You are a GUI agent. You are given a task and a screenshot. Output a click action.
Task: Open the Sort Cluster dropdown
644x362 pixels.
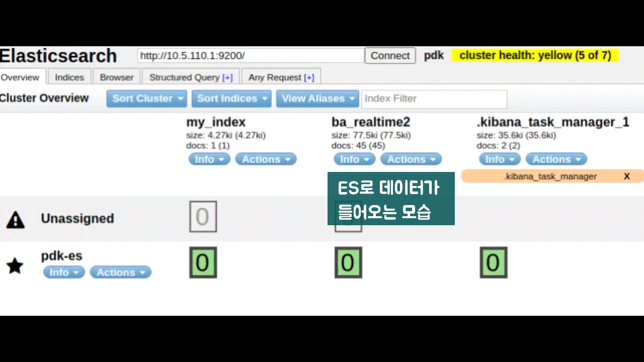(146, 99)
